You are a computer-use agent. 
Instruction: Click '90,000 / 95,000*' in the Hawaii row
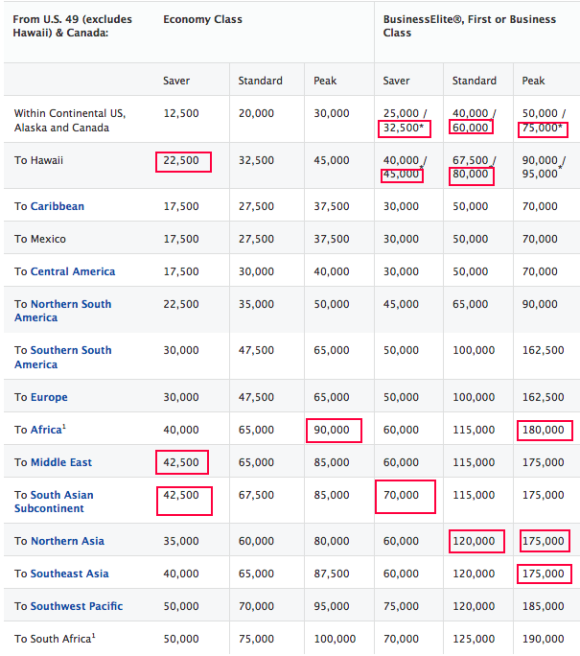(x=544, y=167)
